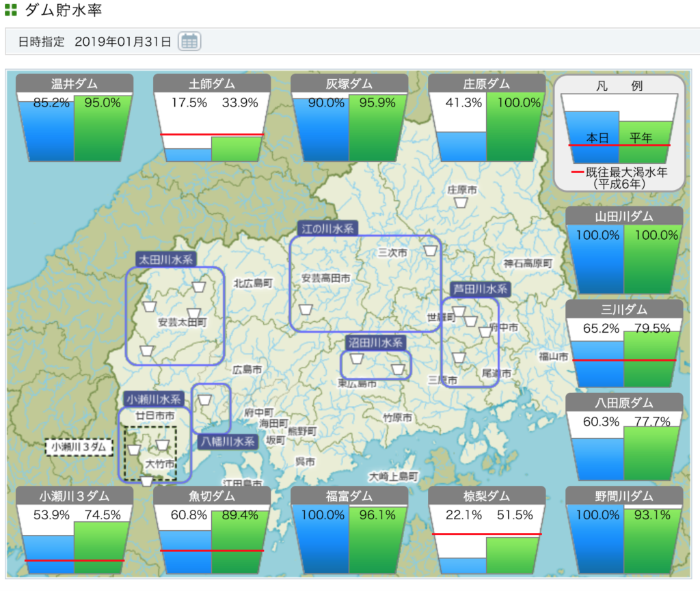Viewport: 700px width, 591px height.
Task: Click the dam marker below 大竹市
Action: point(147,481)
